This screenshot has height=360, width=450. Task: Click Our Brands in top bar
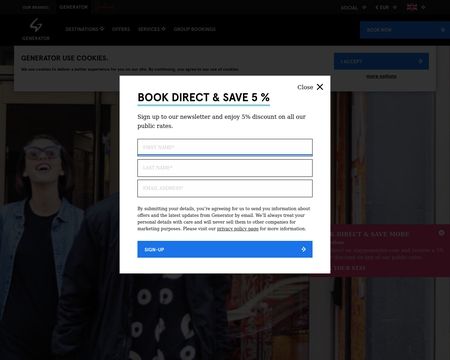click(35, 7)
